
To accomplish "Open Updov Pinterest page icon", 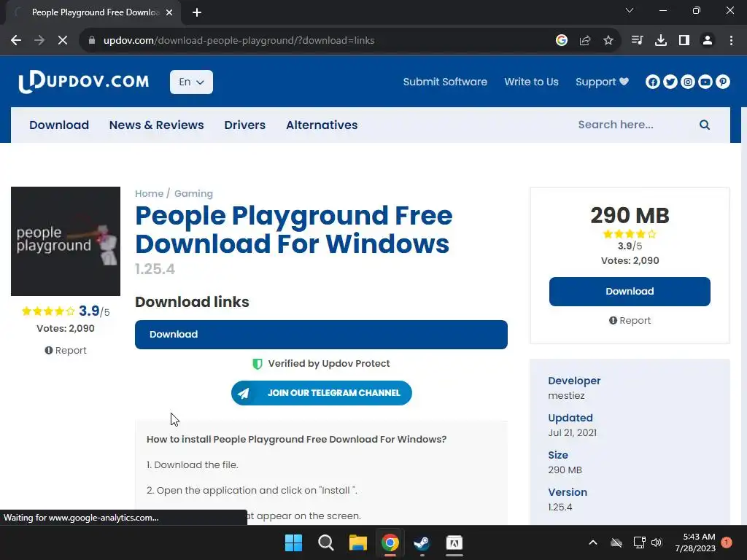I will tap(723, 82).
